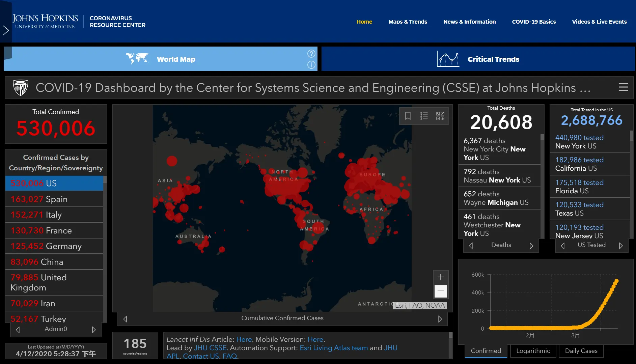Click the California US tested entry
Screen dimensions: 636x364
590,164
